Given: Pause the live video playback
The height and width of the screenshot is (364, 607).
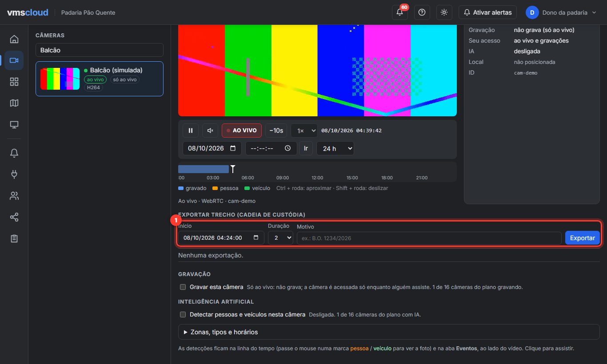Looking at the screenshot, I should click(191, 131).
